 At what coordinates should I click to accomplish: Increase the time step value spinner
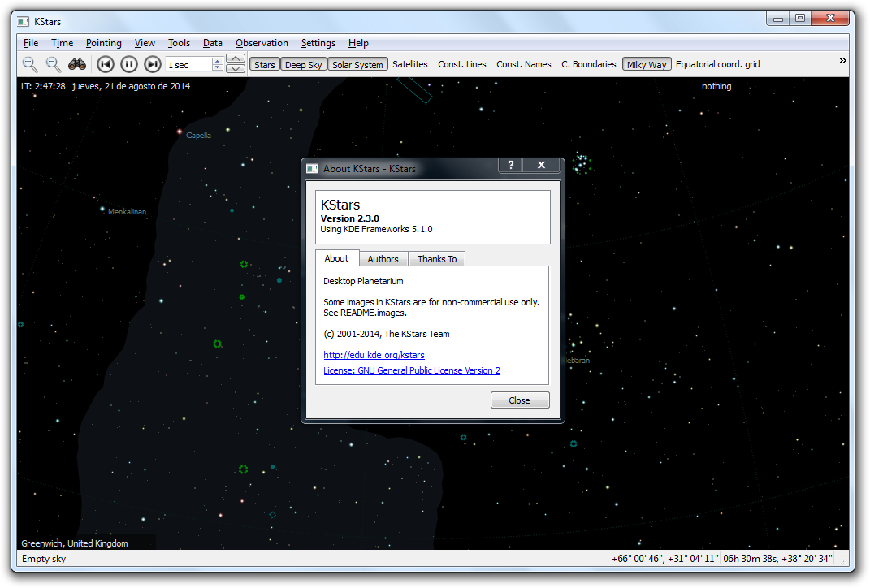pos(218,61)
